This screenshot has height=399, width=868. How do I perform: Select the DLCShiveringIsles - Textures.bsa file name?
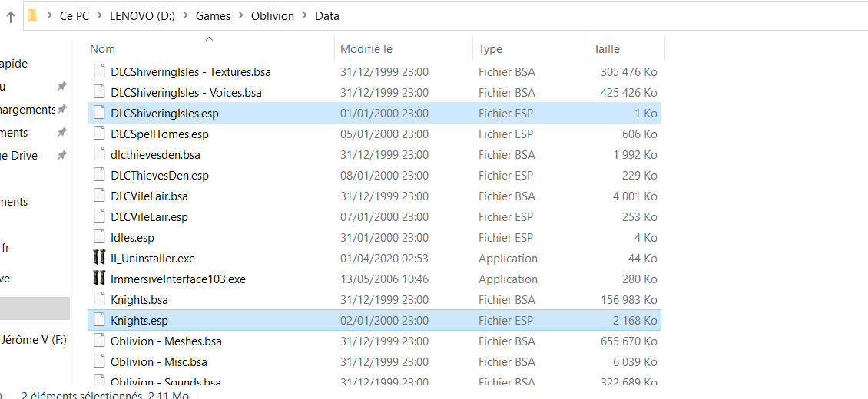coord(190,72)
